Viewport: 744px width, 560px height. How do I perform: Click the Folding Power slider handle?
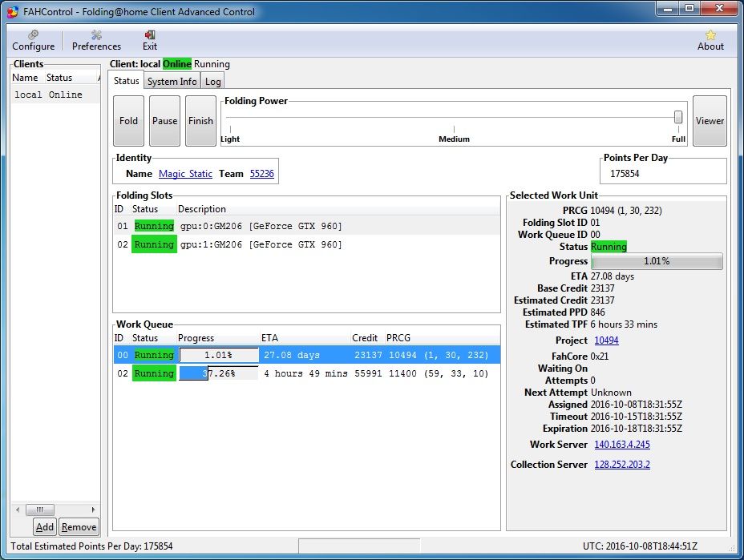(x=678, y=117)
